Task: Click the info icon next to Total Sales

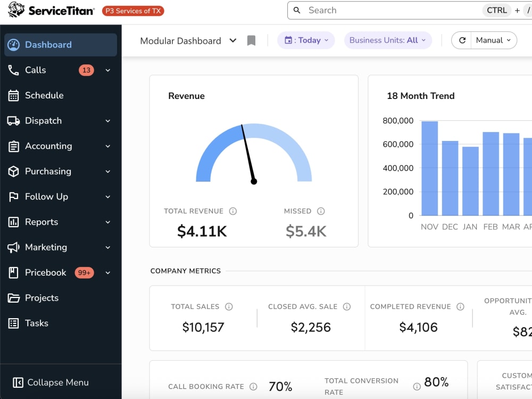Action: [229, 307]
